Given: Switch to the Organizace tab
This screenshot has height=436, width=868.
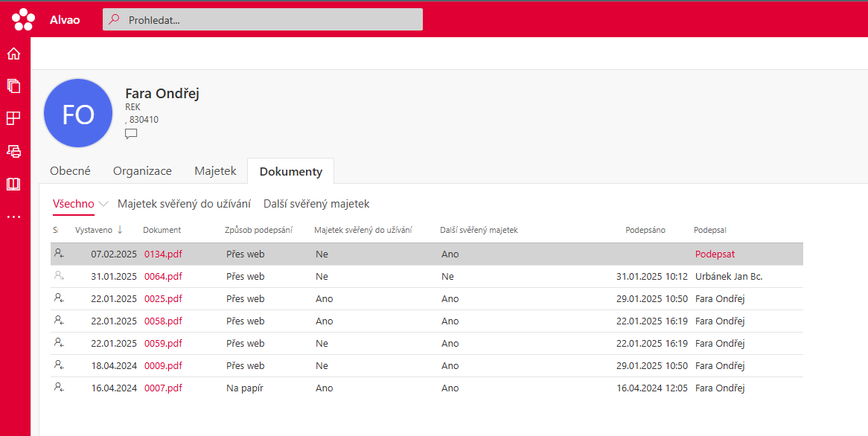Looking at the screenshot, I should (x=142, y=171).
